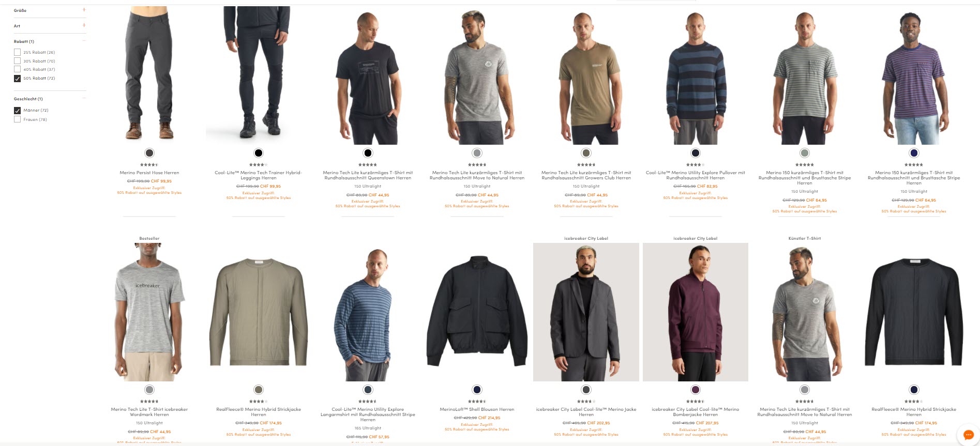Screen dimensions: 980x446
Task: Open Merino Persist Hose Herren product link
Action: (149, 173)
